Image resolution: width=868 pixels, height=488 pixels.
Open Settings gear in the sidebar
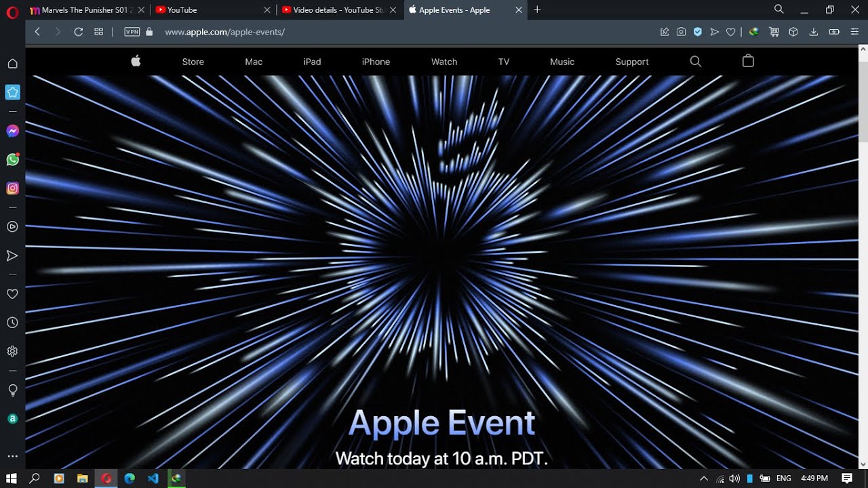coord(12,351)
